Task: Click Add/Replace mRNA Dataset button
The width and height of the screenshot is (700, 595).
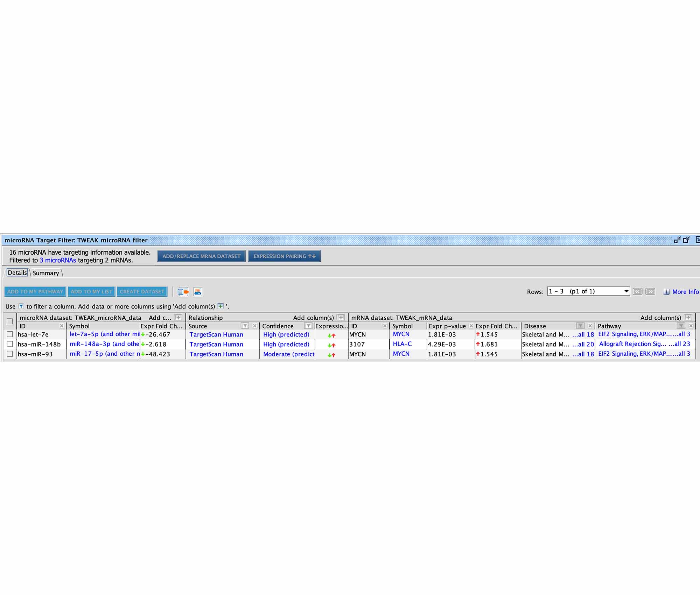Action: click(201, 256)
